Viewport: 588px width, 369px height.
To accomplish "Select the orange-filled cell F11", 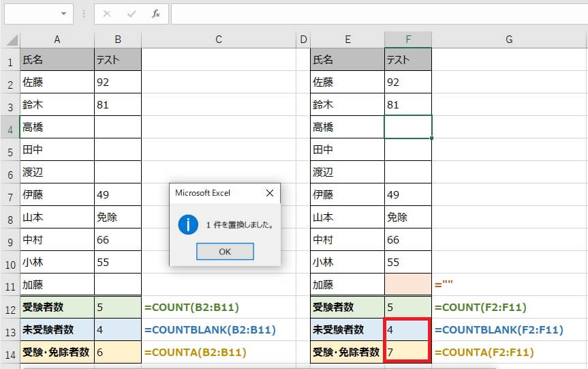I will point(407,284).
